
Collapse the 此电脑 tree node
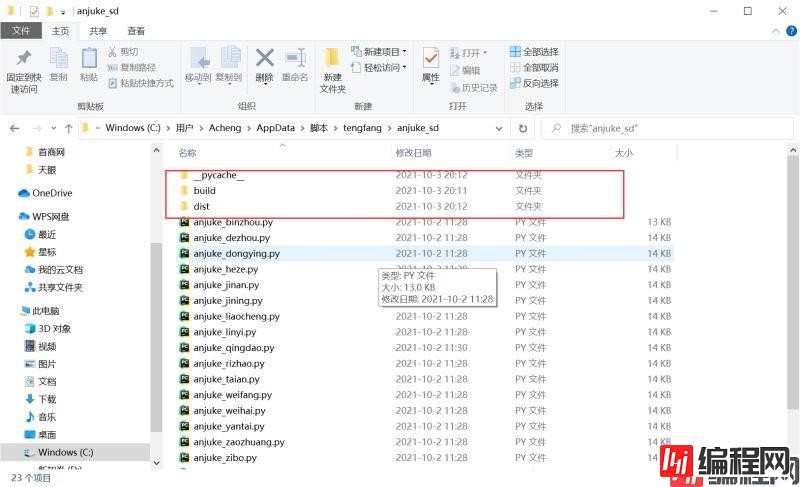point(11,311)
